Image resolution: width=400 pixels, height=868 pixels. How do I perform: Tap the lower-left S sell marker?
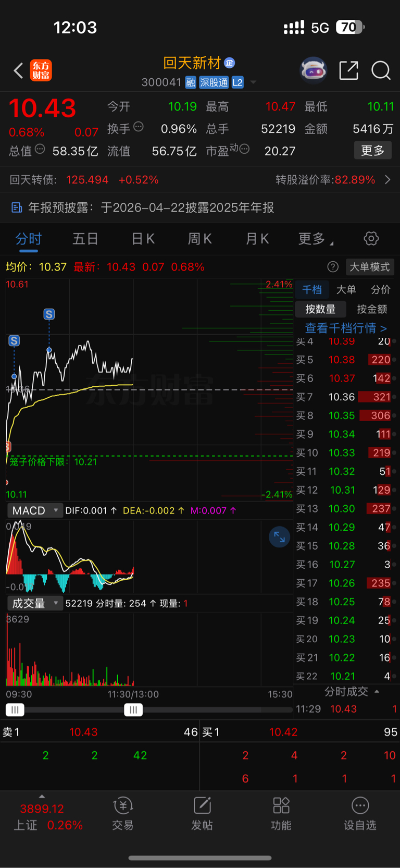[14, 341]
